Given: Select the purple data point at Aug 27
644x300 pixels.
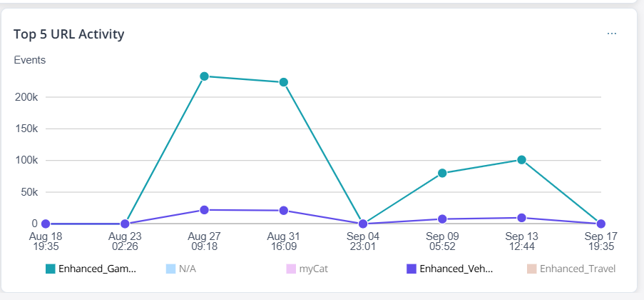Looking at the screenshot, I should [x=204, y=210].
